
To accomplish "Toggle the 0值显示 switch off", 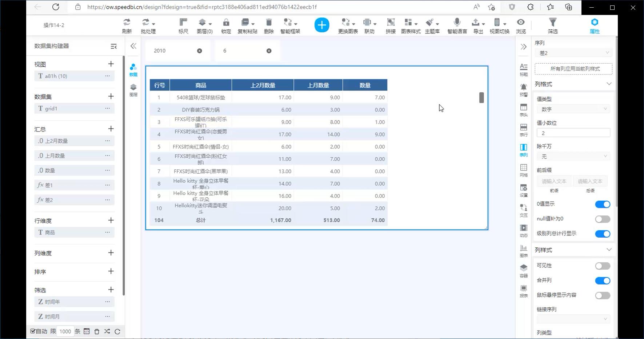I will (602, 204).
